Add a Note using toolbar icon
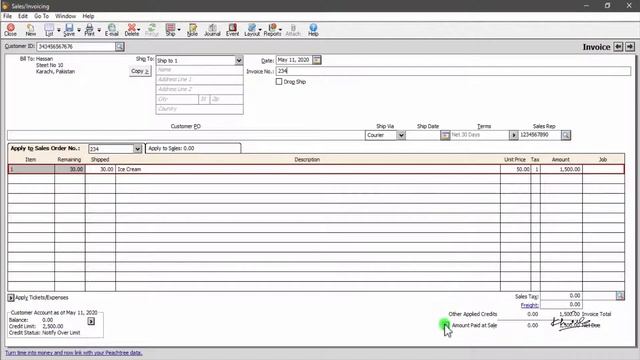The width and height of the screenshot is (640, 360). pyautogui.click(x=192, y=30)
